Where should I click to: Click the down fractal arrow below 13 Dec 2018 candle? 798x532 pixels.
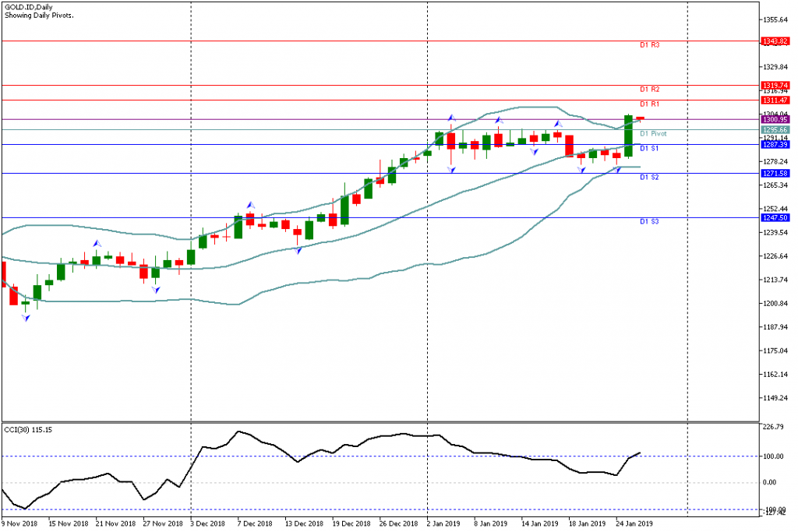point(298,249)
